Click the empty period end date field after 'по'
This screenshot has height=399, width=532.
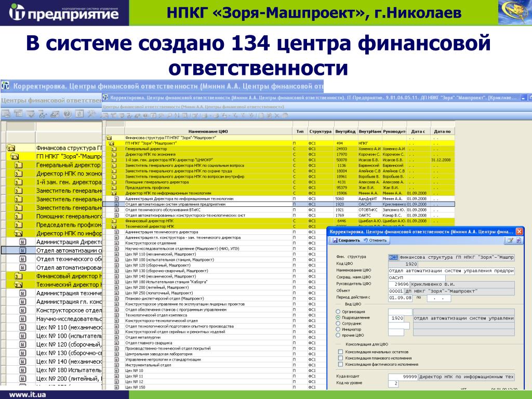point(438,298)
